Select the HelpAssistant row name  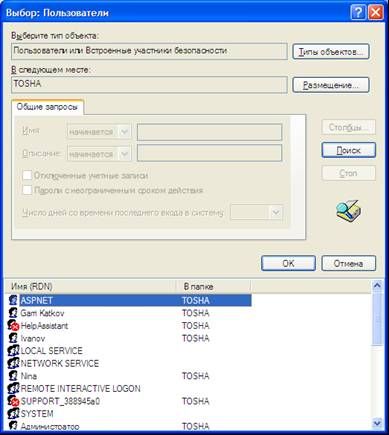click(44, 326)
